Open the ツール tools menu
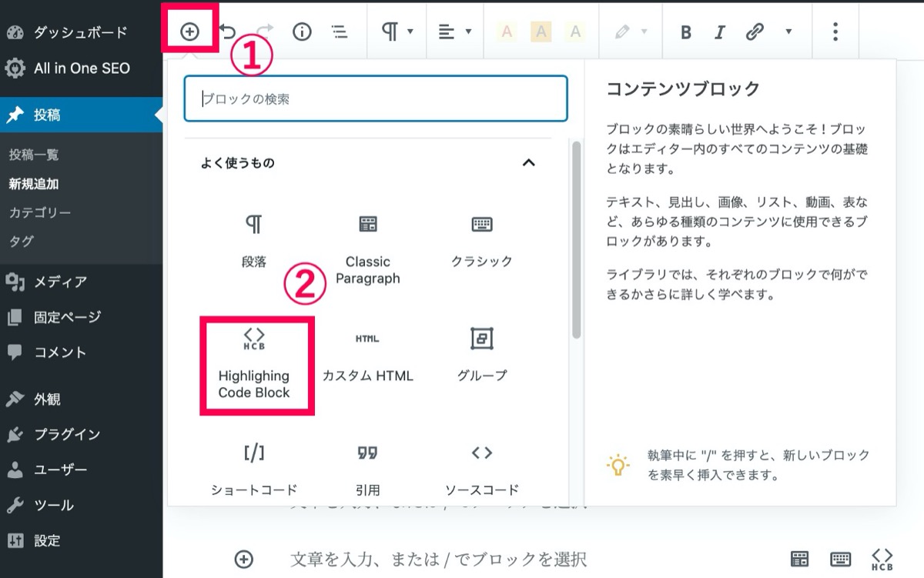 81,505
